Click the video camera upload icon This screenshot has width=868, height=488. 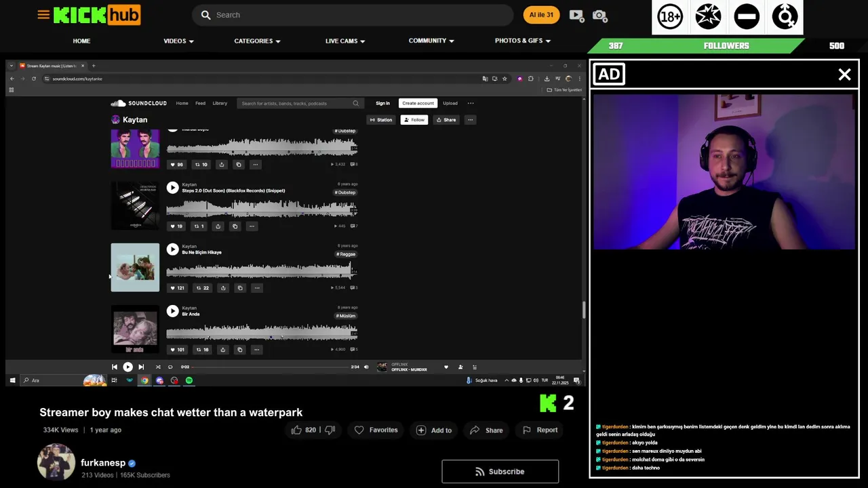(x=576, y=15)
